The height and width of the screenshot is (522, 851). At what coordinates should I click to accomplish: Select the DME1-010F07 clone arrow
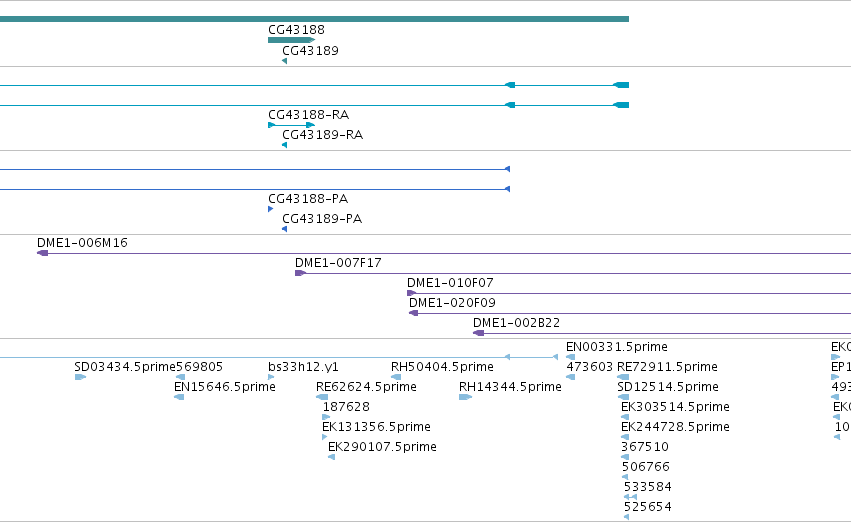pyautogui.click(x=411, y=293)
